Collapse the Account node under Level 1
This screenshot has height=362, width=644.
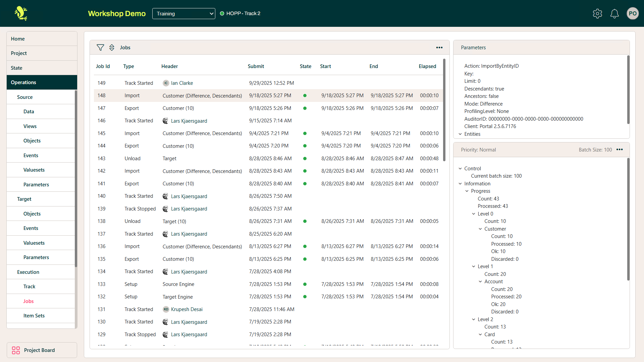coord(480,282)
